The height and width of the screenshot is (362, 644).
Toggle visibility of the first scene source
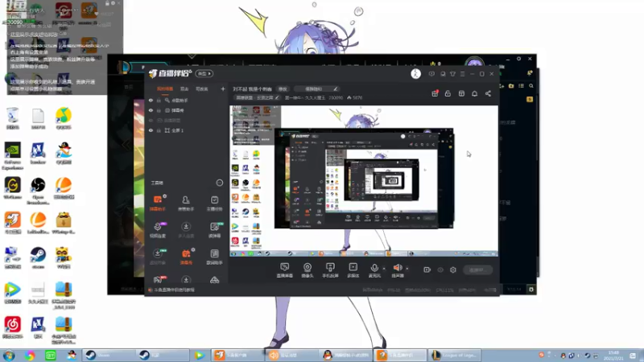pos(151,100)
